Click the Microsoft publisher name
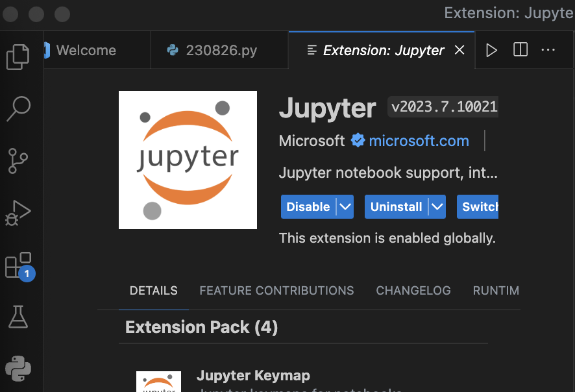 point(312,141)
